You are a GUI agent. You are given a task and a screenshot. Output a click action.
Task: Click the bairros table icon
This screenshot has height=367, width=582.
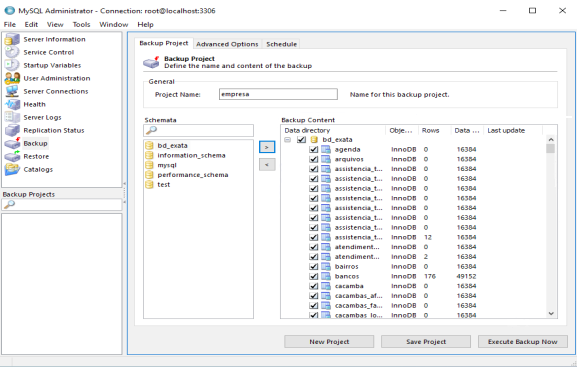click(326, 266)
